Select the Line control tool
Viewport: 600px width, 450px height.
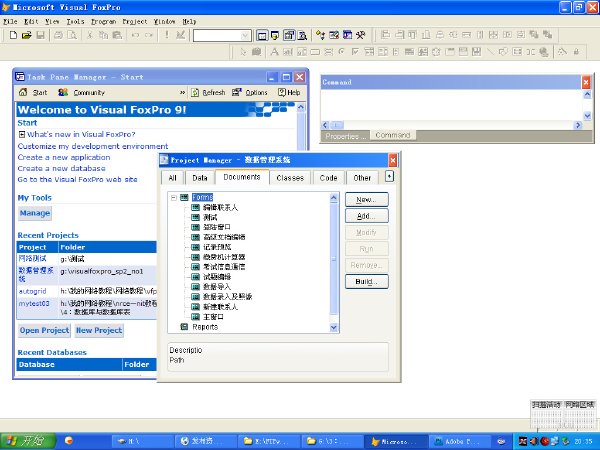[490, 52]
